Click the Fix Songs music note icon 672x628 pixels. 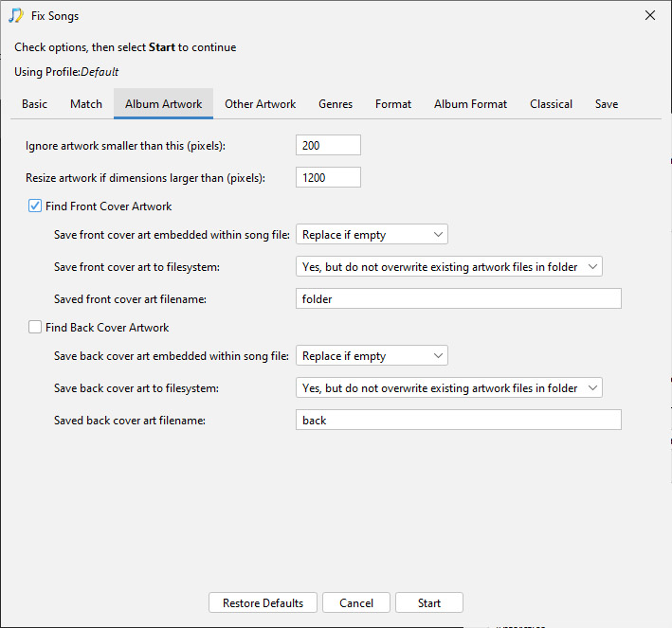coord(16,16)
